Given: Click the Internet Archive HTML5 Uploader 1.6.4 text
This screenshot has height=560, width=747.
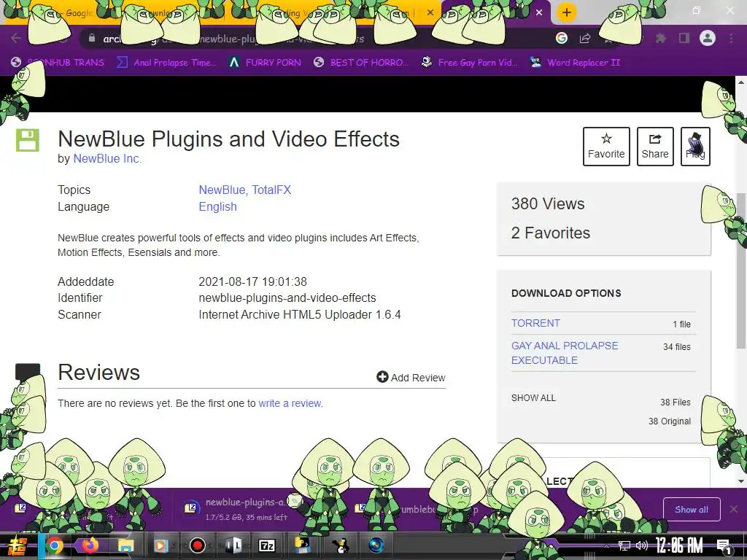Looking at the screenshot, I should click(x=300, y=315).
